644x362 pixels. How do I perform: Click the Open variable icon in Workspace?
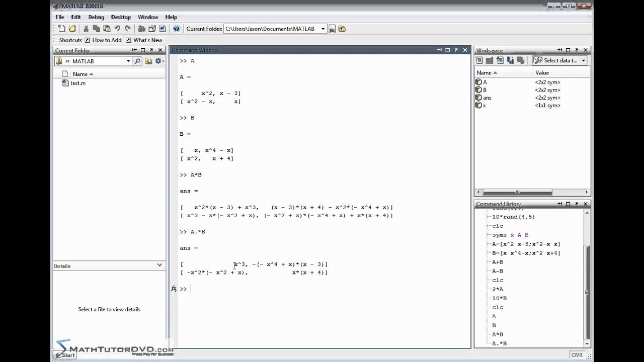point(489,60)
